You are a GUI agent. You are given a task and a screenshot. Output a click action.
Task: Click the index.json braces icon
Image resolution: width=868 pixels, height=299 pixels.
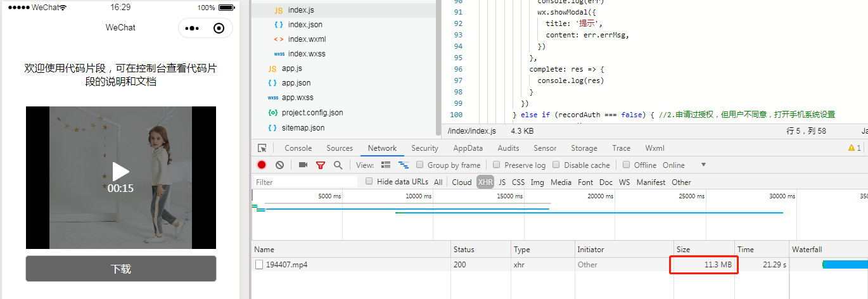point(279,25)
